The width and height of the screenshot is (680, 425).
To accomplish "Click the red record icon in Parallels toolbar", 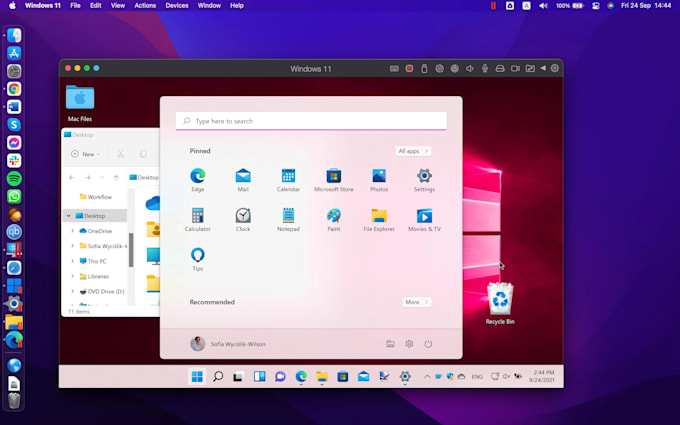I will [409, 69].
